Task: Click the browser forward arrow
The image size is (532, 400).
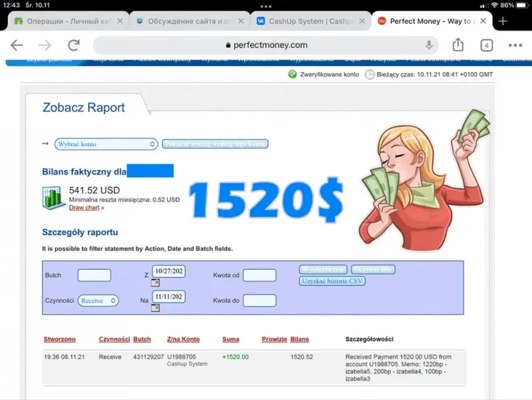Action: 45,45
